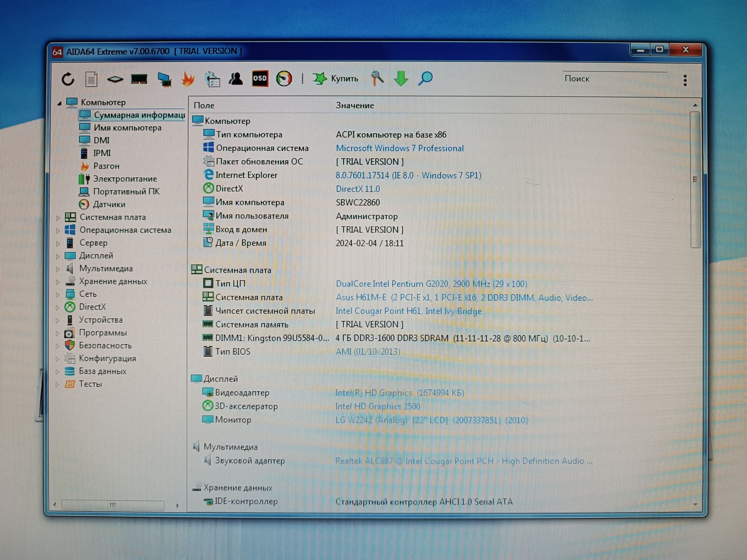Open the preferences wrench icon

(x=377, y=78)
